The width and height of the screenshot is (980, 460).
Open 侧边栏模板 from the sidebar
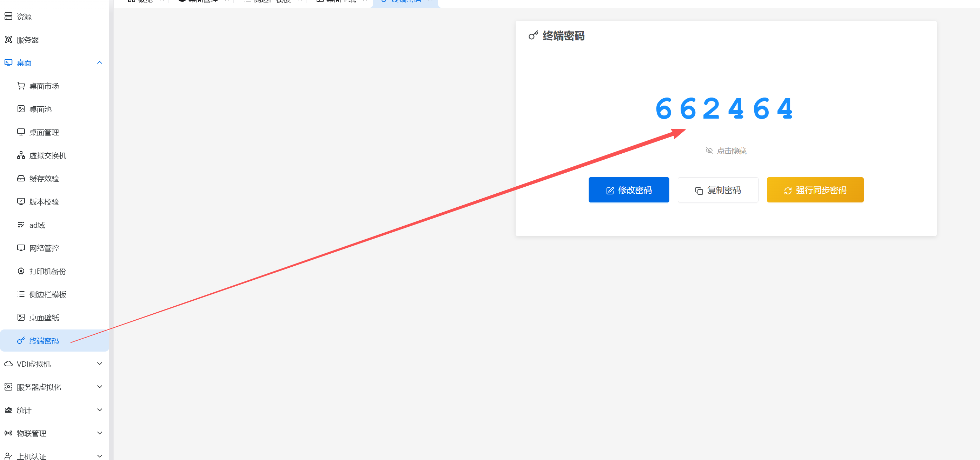click(48, 294)
